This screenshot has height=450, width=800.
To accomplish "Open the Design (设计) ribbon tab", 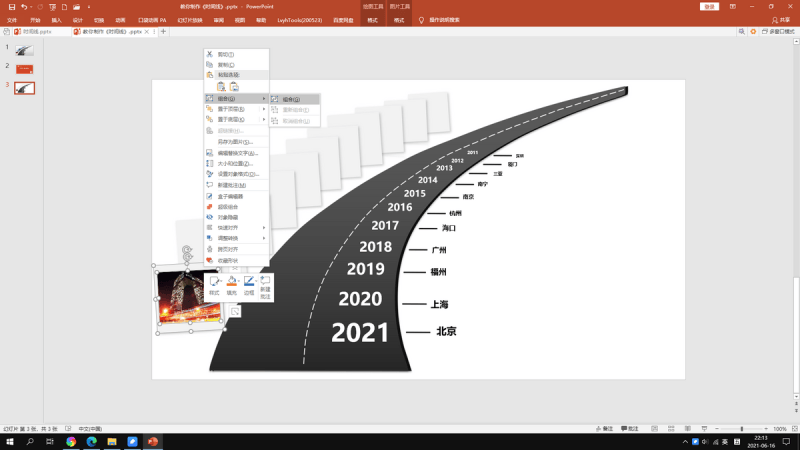I will coord(77,19).
